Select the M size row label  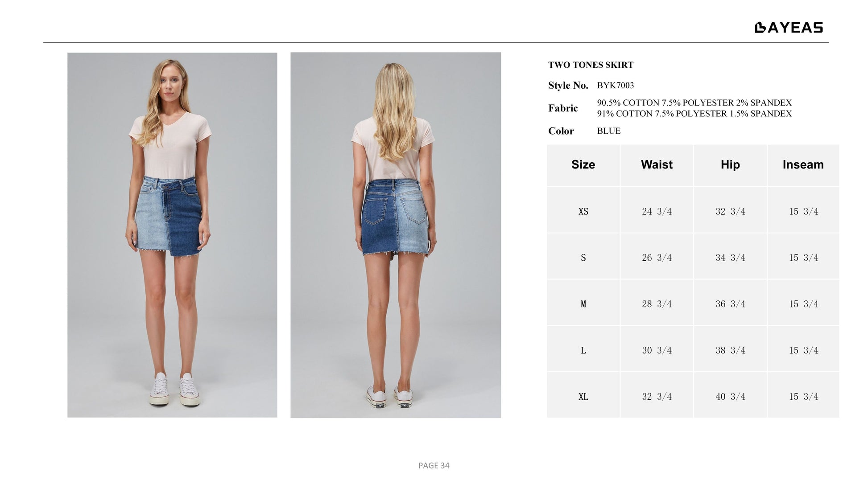click(x=583, y=304)
